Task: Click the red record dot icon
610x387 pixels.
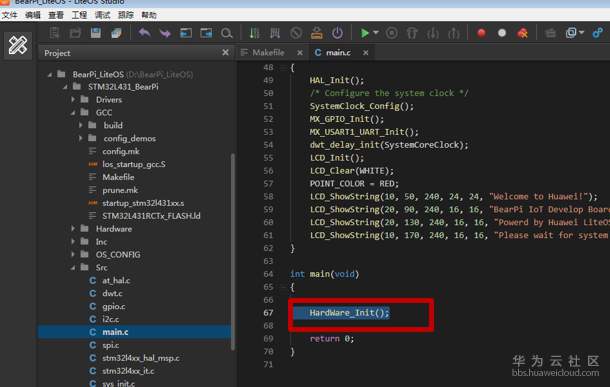Action: pos(481,33)
